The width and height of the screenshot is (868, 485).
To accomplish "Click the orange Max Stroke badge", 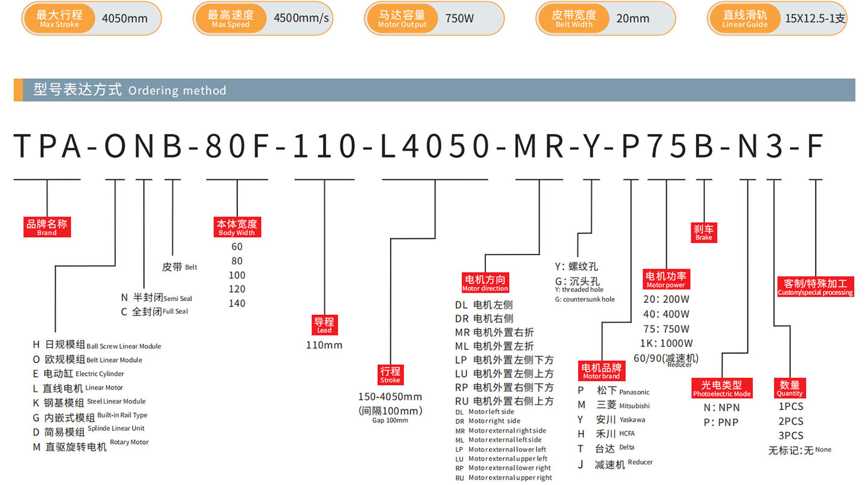I will (x=59, y=19).
